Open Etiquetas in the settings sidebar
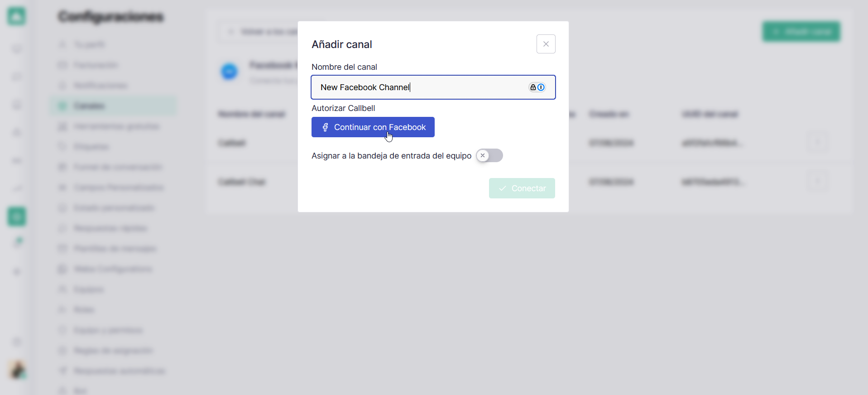The image size is (868, 395). coord(91,147)
